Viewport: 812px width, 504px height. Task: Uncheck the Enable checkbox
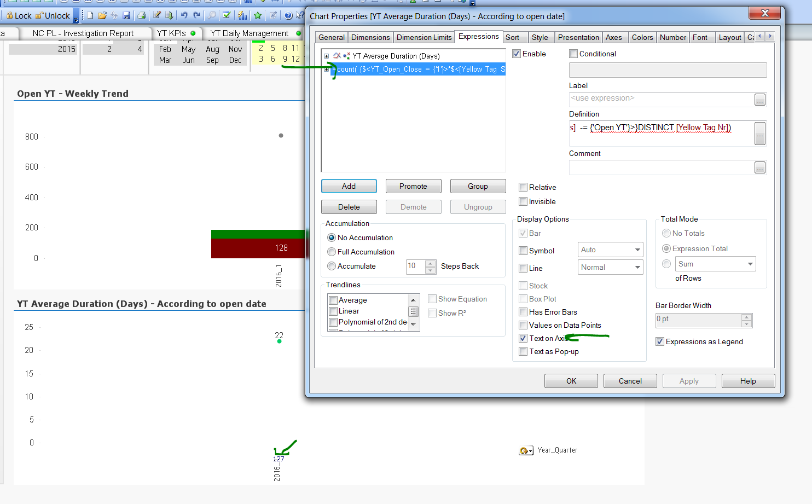[x=517, y=54]
